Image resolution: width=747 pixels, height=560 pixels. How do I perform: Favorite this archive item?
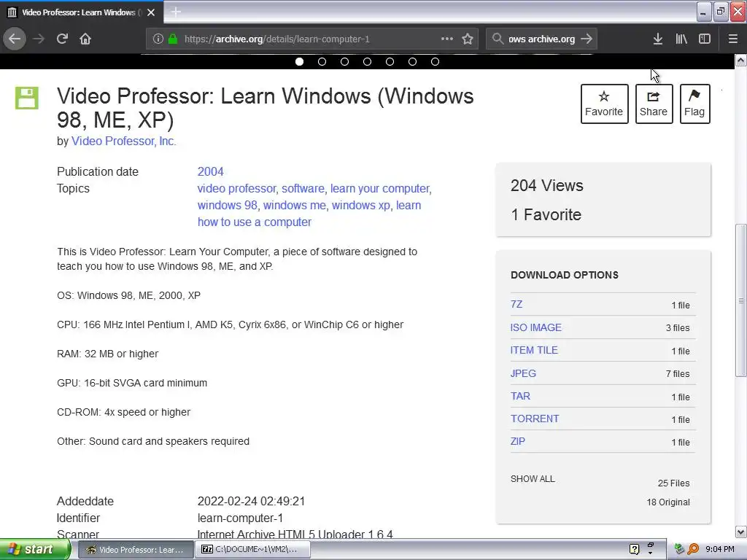[604, 104]
